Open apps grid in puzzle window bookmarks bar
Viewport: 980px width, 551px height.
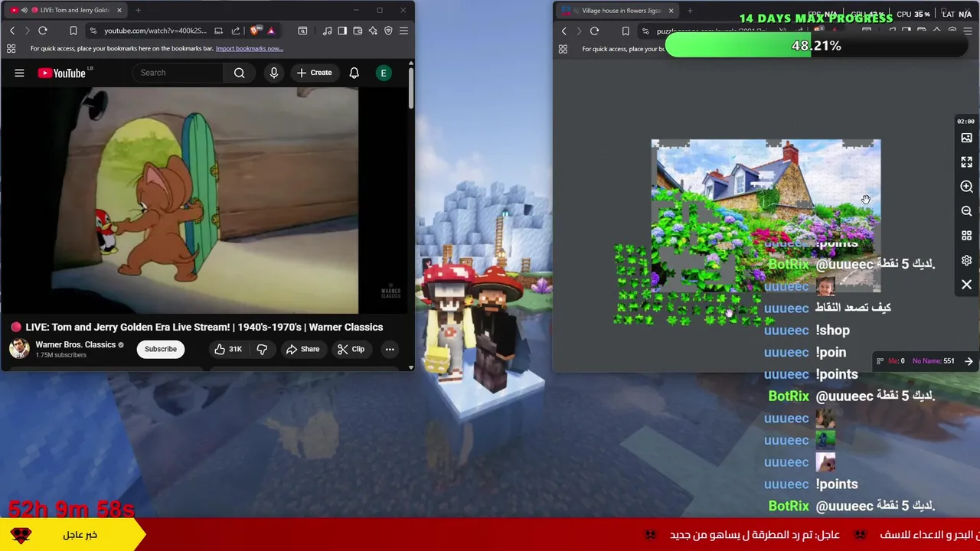[563, 49]
